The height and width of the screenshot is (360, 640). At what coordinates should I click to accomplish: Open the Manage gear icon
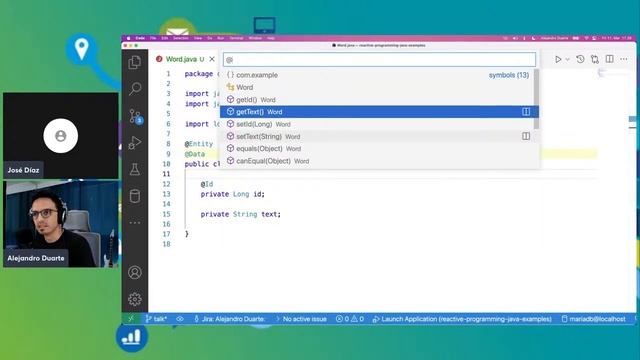pos(135,299)
